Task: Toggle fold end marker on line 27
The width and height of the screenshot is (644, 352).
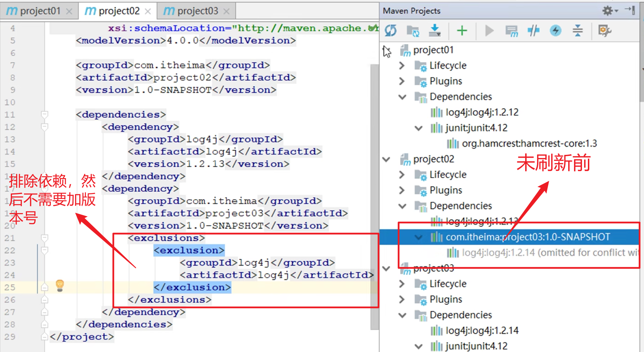Action: coord(44,312)
